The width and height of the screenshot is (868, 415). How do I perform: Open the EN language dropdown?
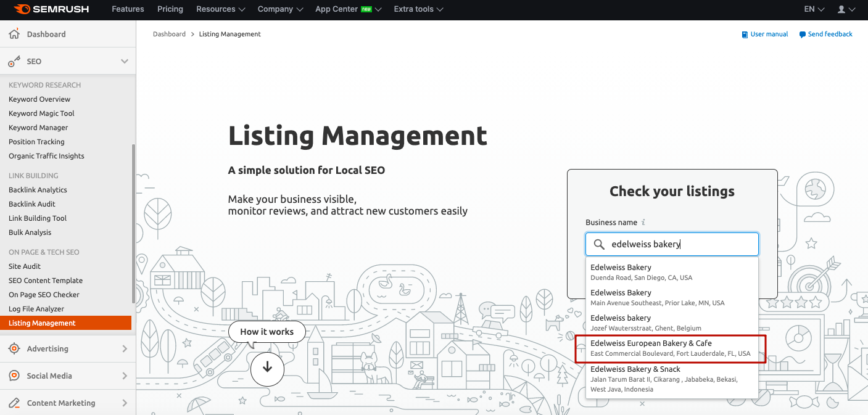[x=814, y=9]
